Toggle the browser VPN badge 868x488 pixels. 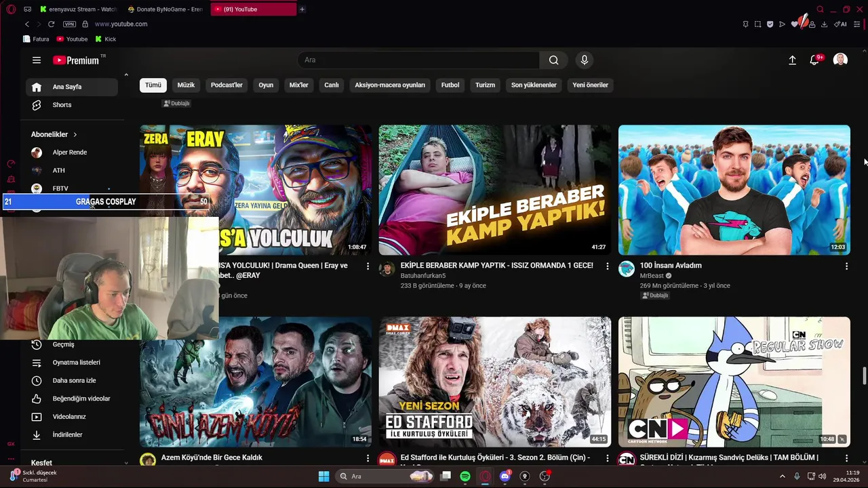(x=69, y=24)
